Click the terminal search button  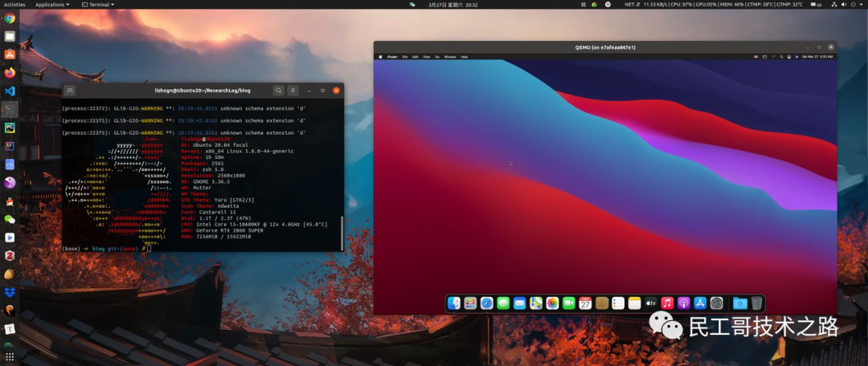click(278, 90)
